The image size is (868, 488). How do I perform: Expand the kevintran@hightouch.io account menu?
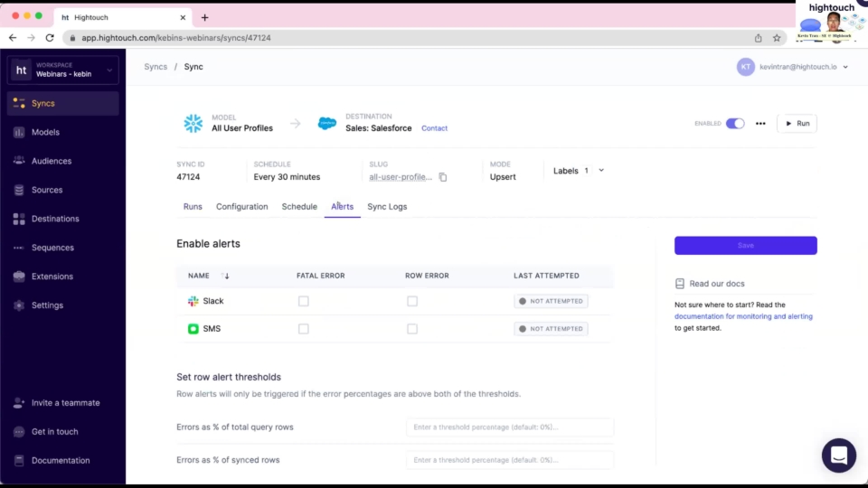[844, 67]
